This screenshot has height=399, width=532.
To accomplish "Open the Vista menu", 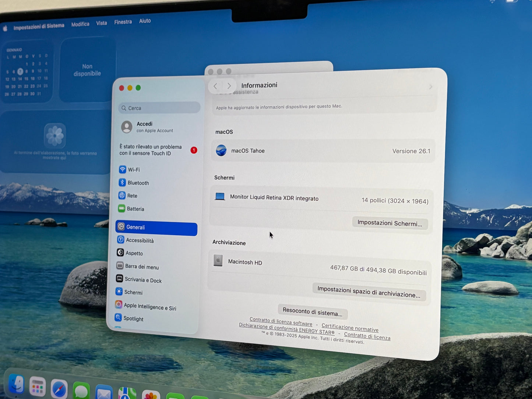I will [x=101, y=23].
